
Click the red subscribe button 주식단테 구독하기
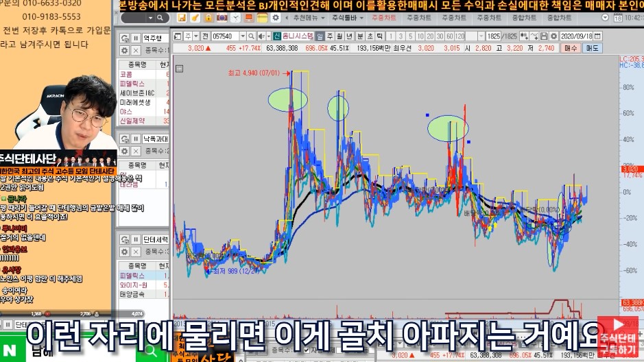pos(618,337)
